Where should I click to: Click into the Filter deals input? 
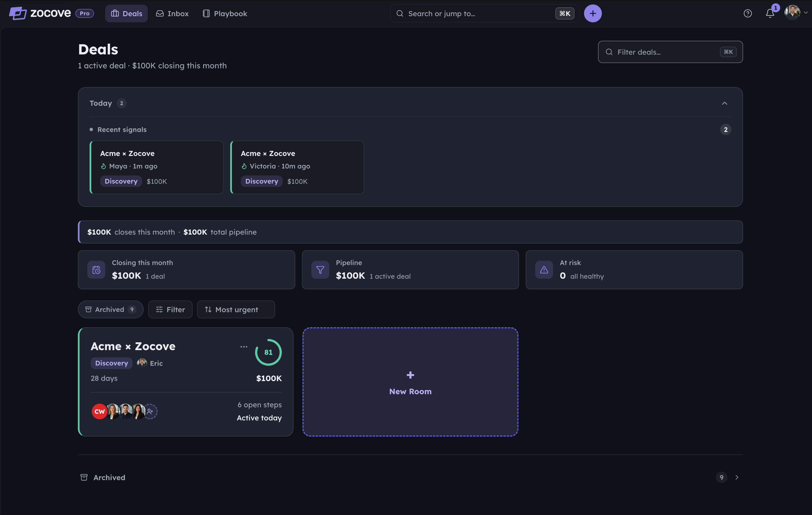(x=670, y=52)
